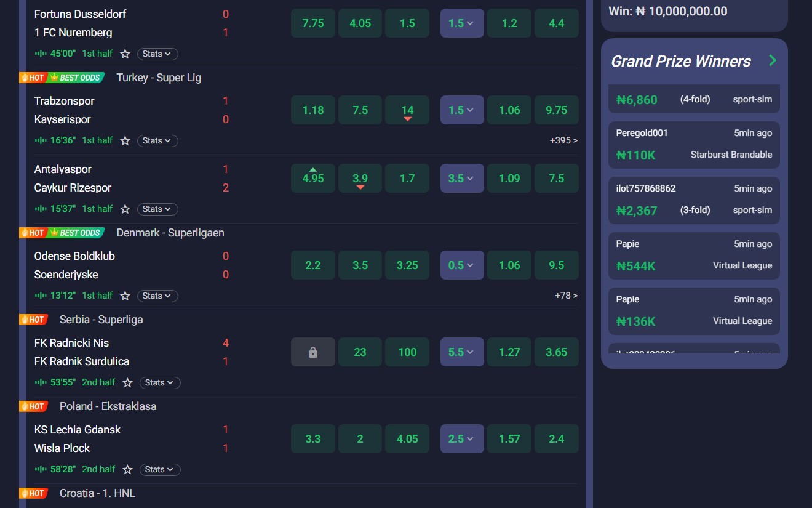Show +395 more markets for Trabzonspor
The width and height of the screenshot is (812, 508).
tap(563, 140)
